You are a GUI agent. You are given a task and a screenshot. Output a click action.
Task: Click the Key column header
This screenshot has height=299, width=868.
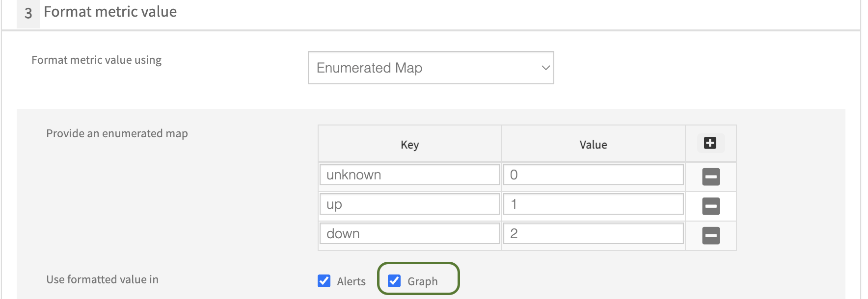(409, 145)
